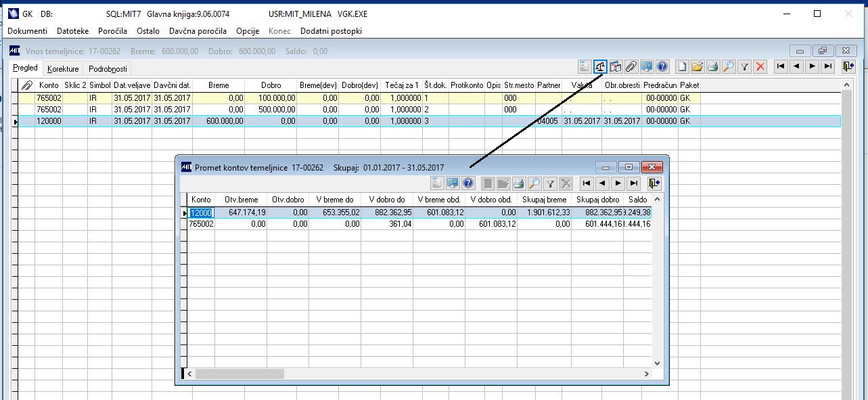Click the red X delete icon in Vnos temeljnice toolbar
The height and width of the screenshot is (400, 868).
click(760, 66)
